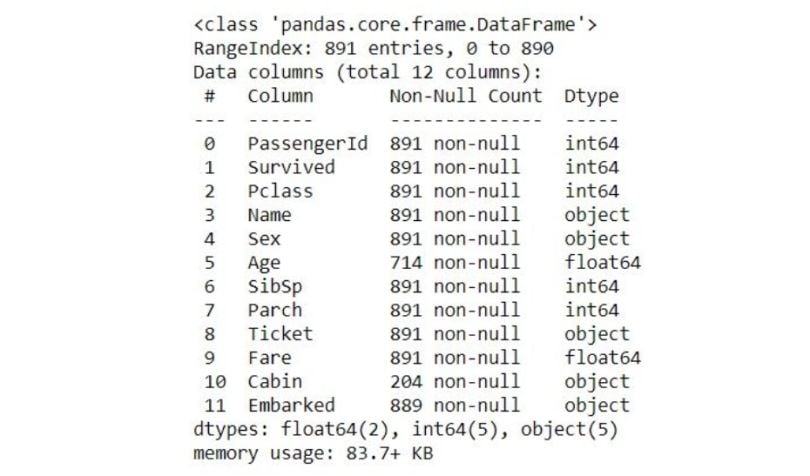Image resolution: width=810 pixels, height=476 pixels.
Task: Click the RangeIndex 891 entries line
Action: pyautogui.click(x=373, y=49)
